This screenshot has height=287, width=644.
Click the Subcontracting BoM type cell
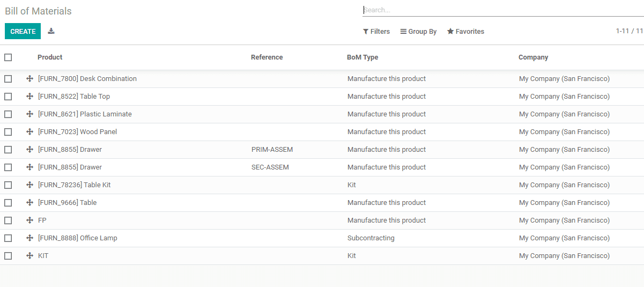(x=371, y=238)
